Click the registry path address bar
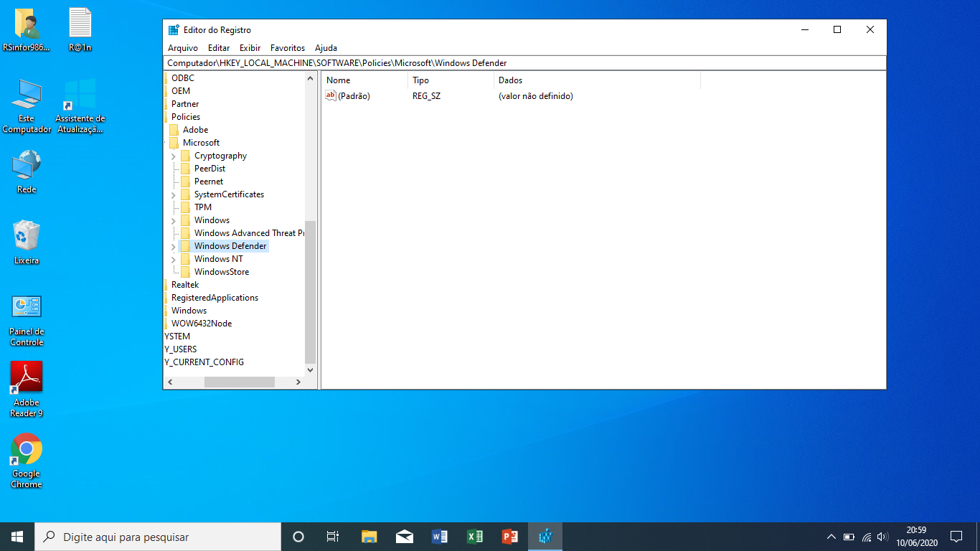The width and height of the screenshot is (980, 551). click(x=524, y=63)
